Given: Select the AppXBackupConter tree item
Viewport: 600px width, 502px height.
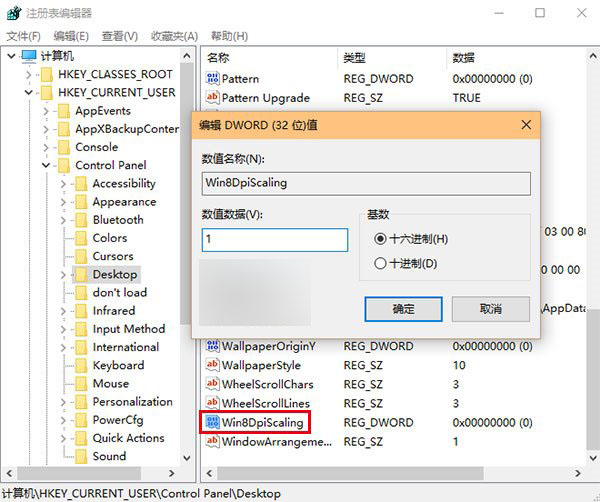Looking at the screenshot, I should 127,129.
